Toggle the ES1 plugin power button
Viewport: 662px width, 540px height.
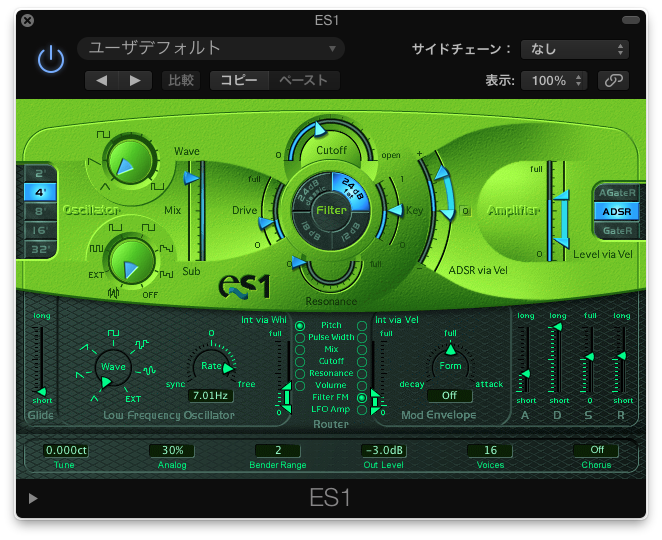tap(51, 60)
